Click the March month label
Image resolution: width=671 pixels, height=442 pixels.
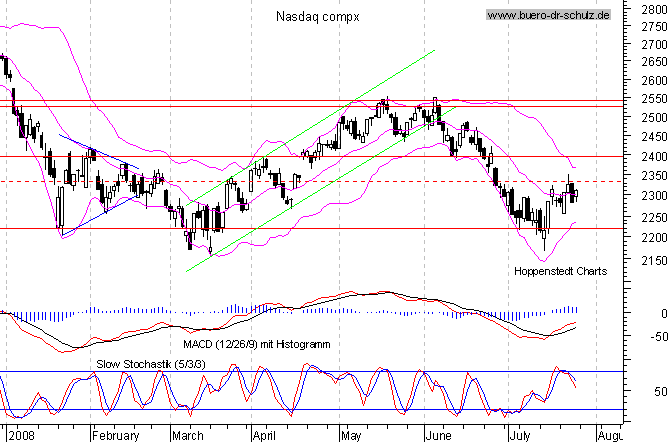coord(187,436)
